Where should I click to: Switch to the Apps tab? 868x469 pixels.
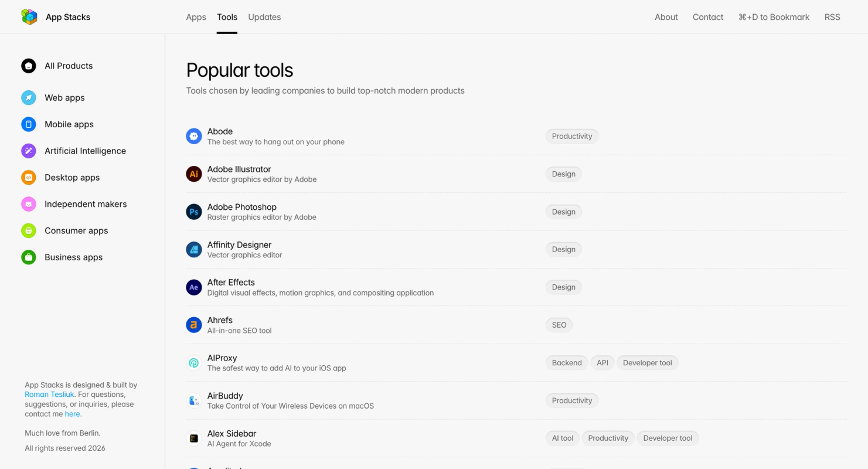[196, 17]
